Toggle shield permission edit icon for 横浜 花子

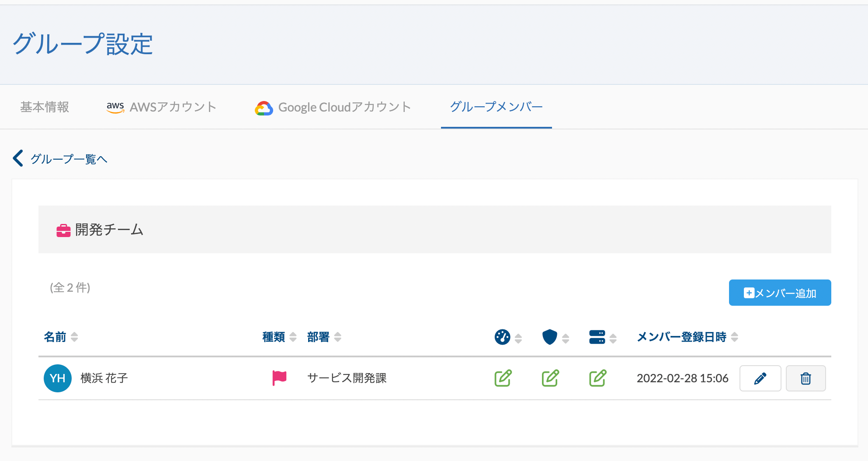point(550,378)
